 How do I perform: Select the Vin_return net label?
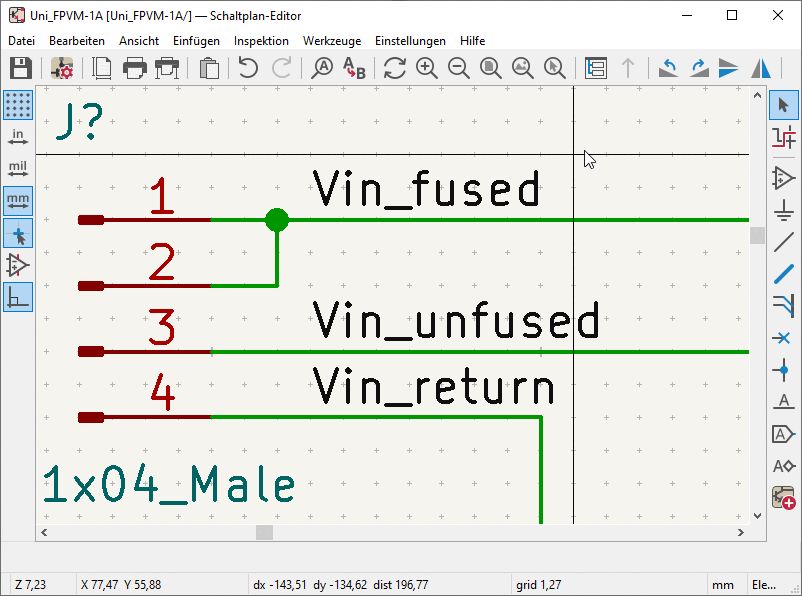434,386
